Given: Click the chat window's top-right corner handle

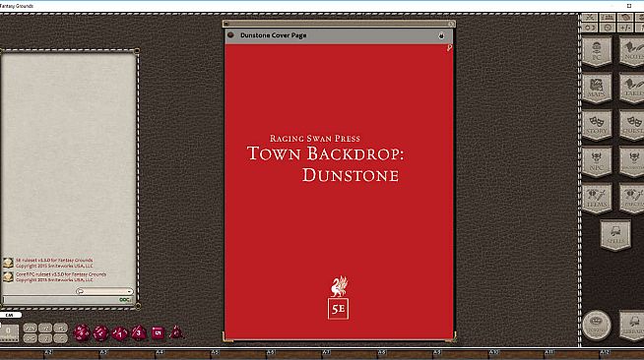Looking at the screenshot, I should 137,51.
